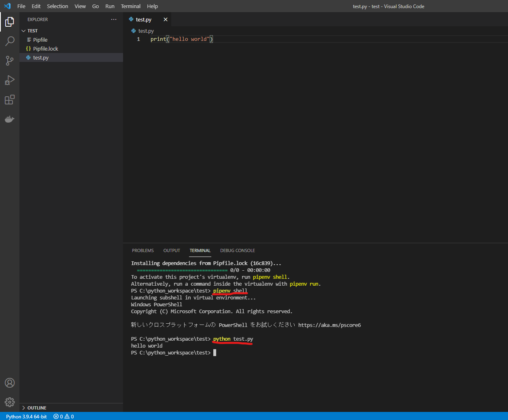
Task: Click the 'Copyright (C) Microsoft Corporation' line
Action: 212,312
